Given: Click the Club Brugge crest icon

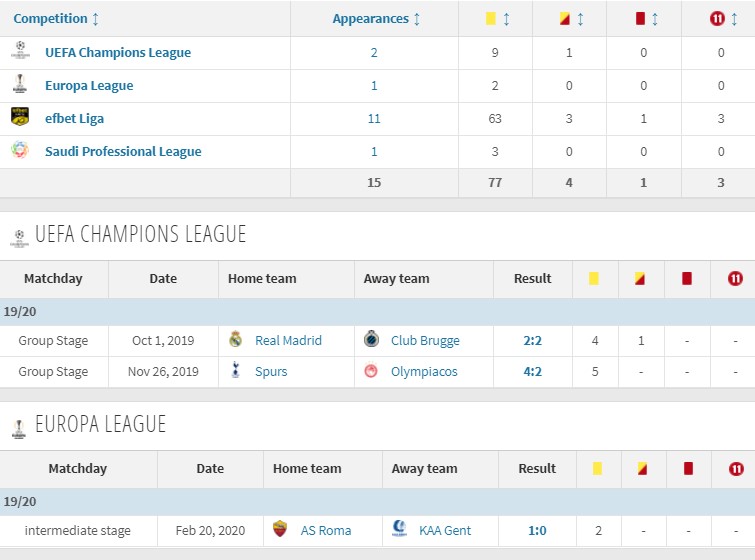Looking at the screenshot, I should pos(371,339).
